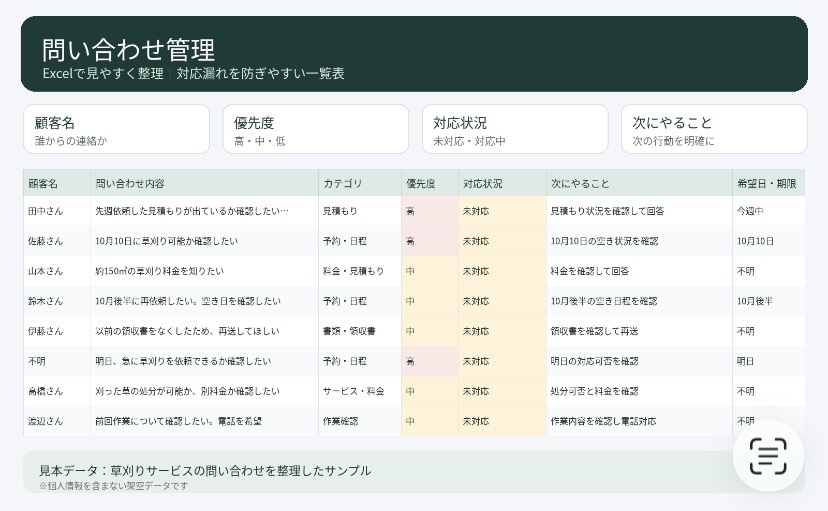Select the 顧客名 summary card

[x=117, y=129]
